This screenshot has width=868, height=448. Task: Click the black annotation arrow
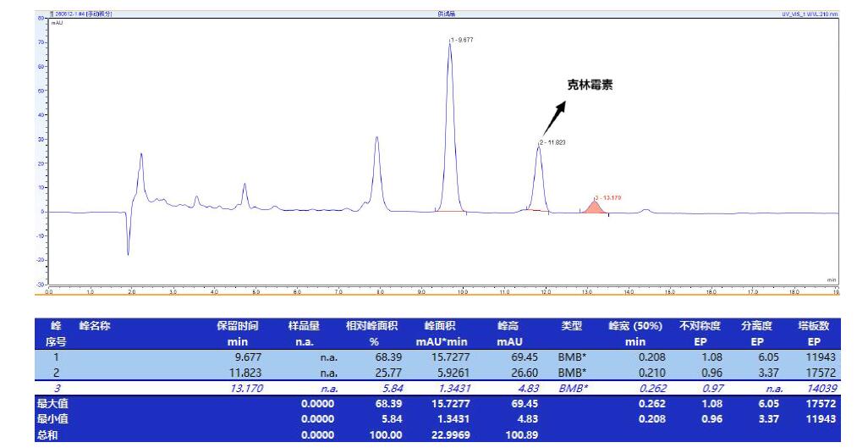click(556, 119)
